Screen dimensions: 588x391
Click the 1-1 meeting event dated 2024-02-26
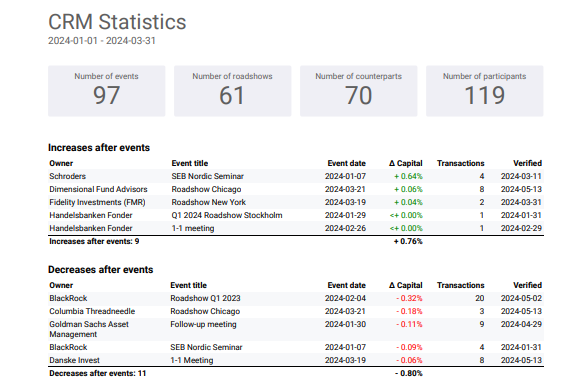click(x=193, y=228)
